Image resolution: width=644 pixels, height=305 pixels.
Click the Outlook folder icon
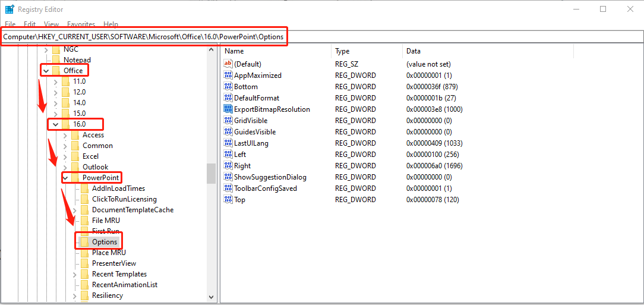(x=75, y=167)
